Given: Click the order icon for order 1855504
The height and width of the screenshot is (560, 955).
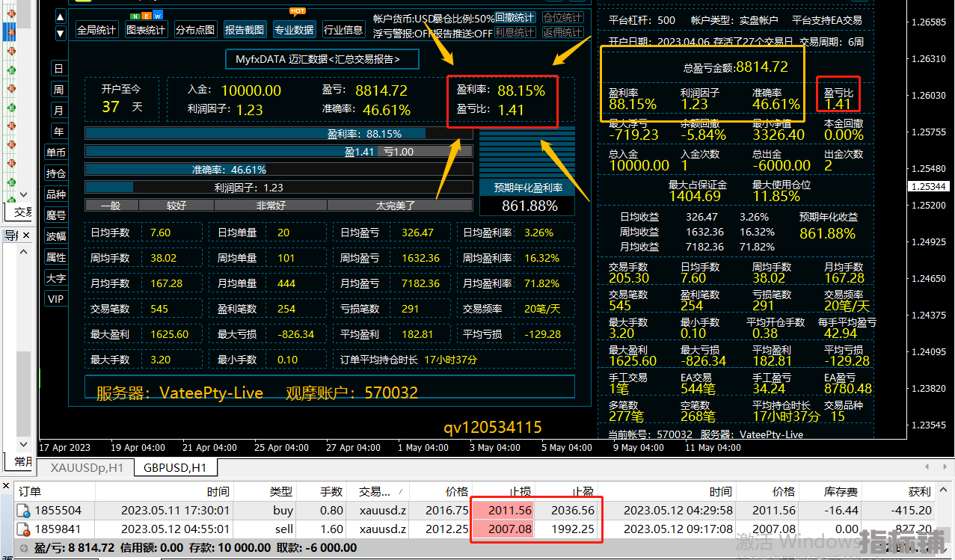Looking at the screenshot, I should (25, 511).
